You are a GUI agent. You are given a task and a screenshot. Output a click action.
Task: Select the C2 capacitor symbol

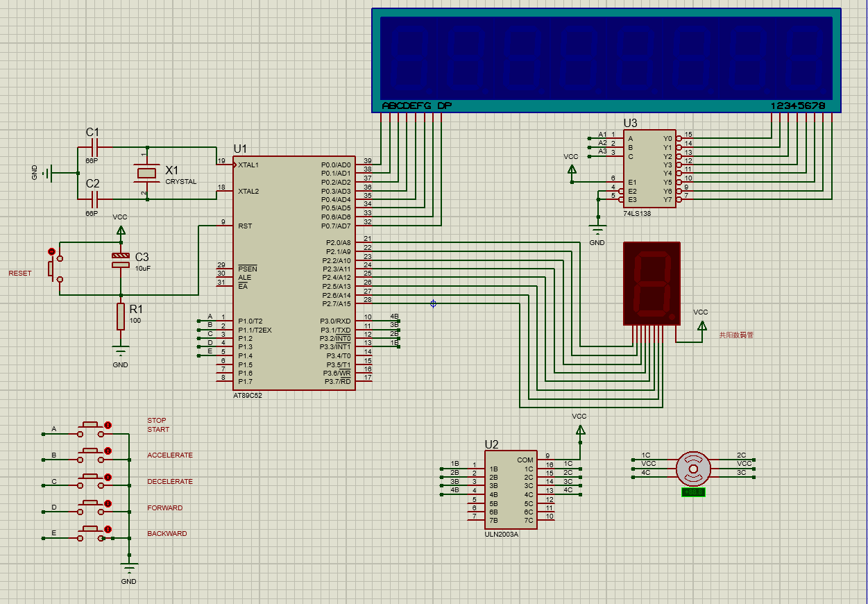click(95, 200)
